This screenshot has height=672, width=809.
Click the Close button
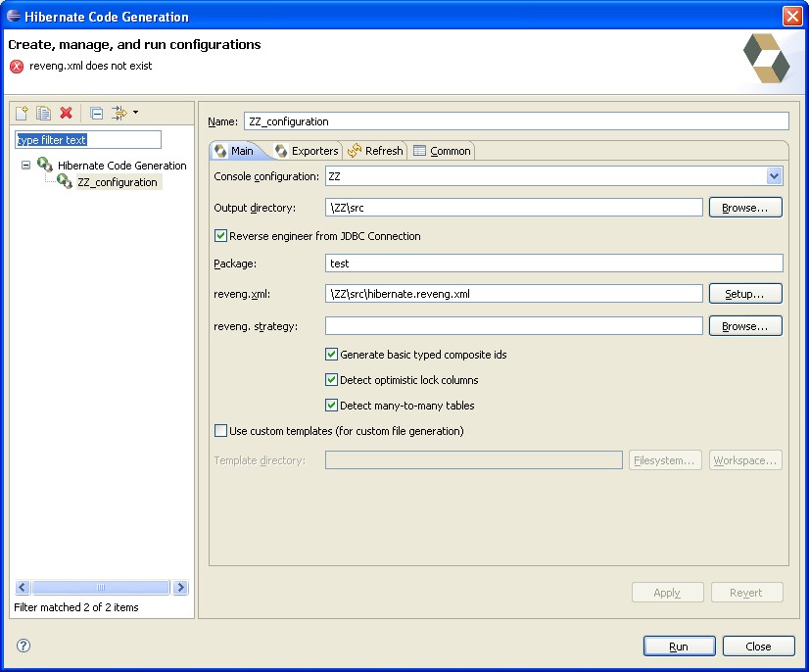click(758, 647)
